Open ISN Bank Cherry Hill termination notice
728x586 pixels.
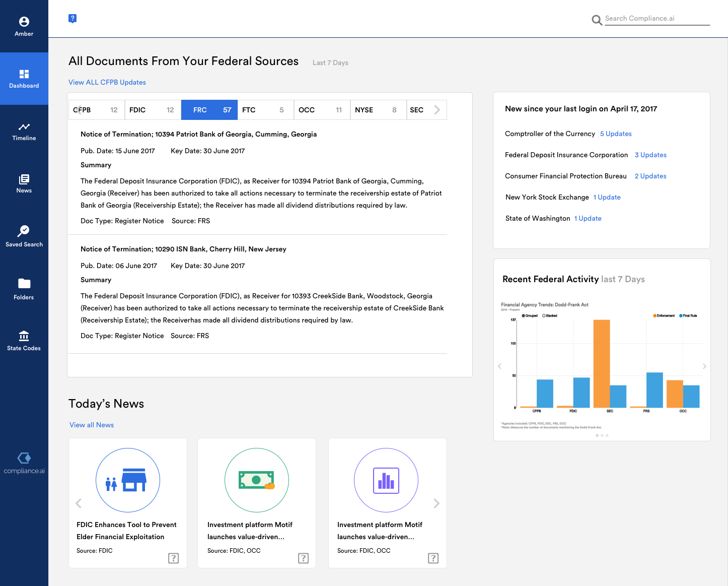[x=183, y=249]
